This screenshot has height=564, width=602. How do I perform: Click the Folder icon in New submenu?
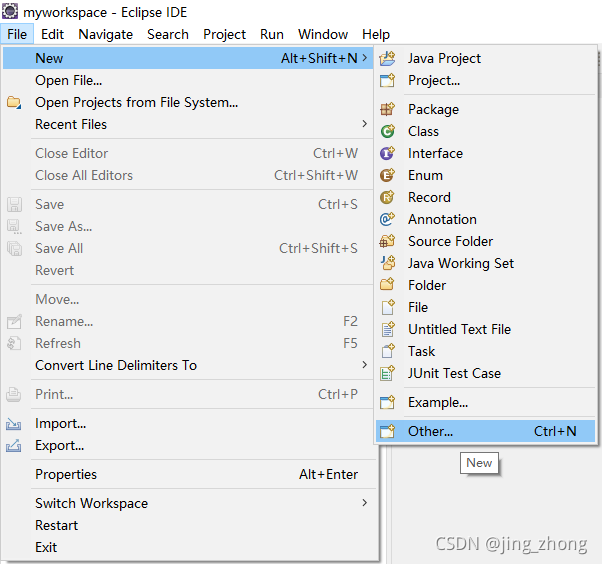tap(387, 285)
